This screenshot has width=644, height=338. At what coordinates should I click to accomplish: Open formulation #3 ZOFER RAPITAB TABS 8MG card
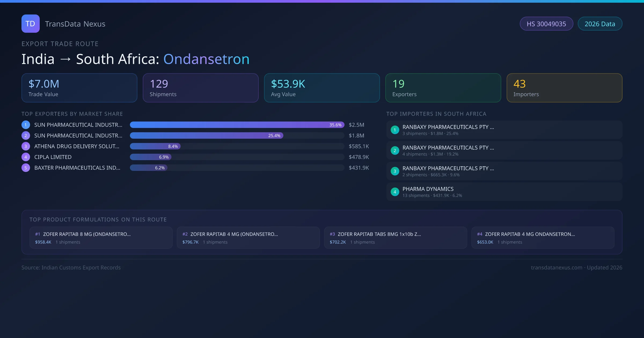[x=395, y=238]
